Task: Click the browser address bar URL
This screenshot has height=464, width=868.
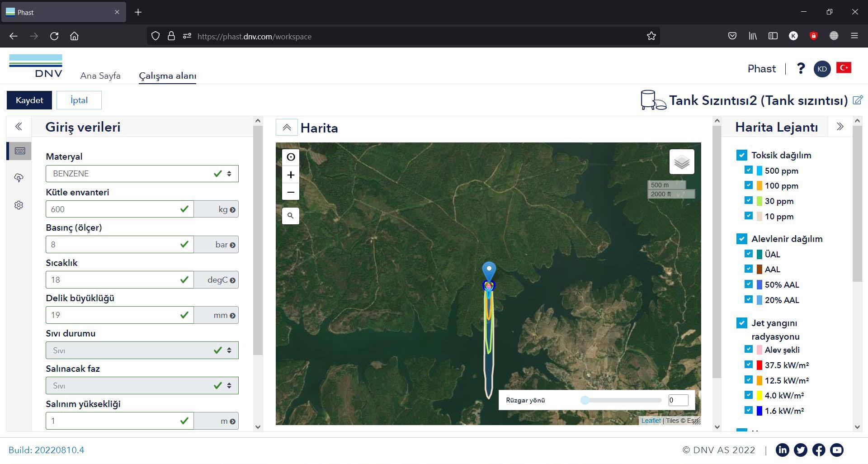Action: 255,37
